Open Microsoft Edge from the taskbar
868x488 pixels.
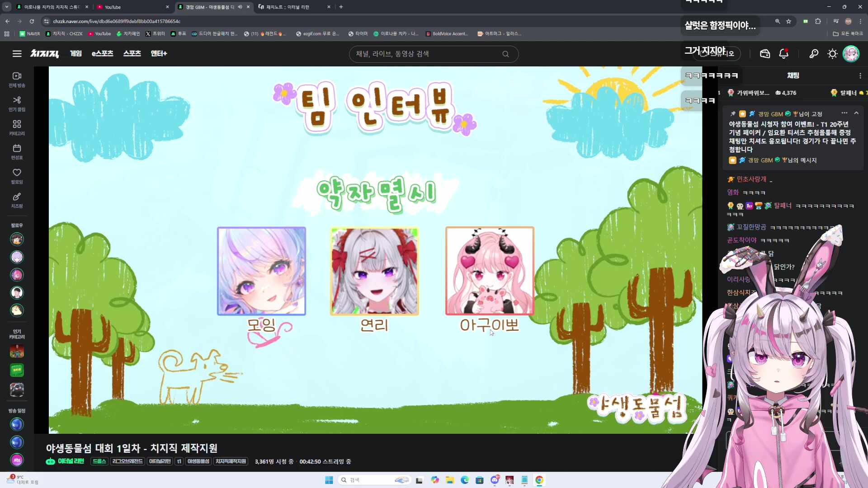pos(465,480)
